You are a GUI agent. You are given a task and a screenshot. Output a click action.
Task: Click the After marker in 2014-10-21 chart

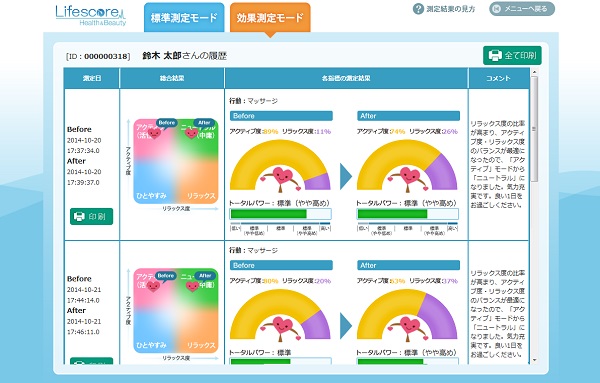(205, 275)
